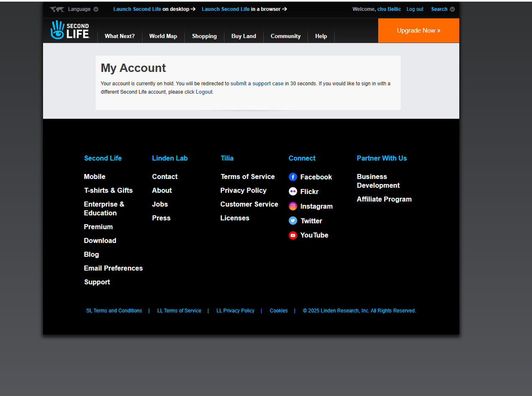Click the YouTube text link

tap(314, 235)
